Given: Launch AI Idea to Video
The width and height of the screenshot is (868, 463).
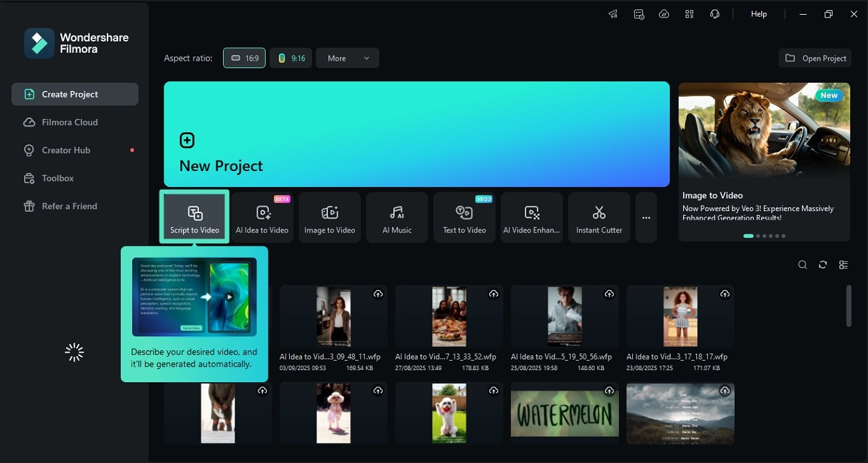Looking at the screenshot, I should 262,217.
